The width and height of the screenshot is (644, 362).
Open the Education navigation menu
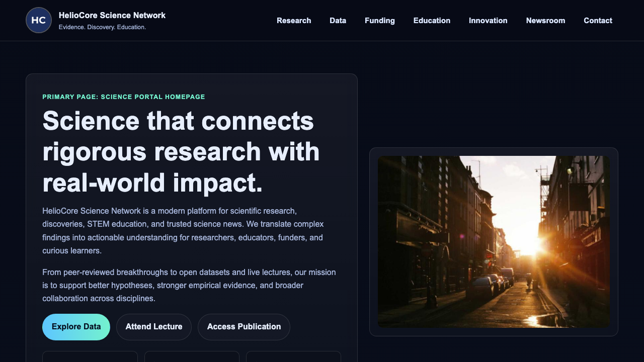tap(432, 21)
